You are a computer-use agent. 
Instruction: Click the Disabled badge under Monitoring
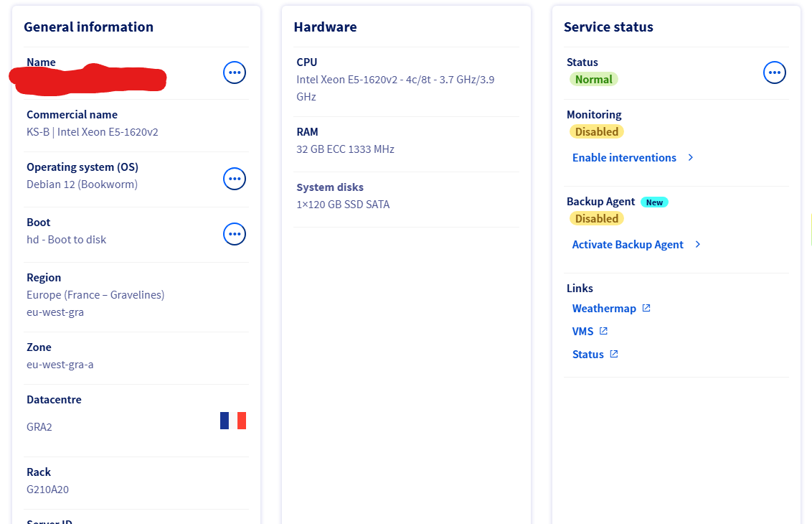(x=597, y=131)
